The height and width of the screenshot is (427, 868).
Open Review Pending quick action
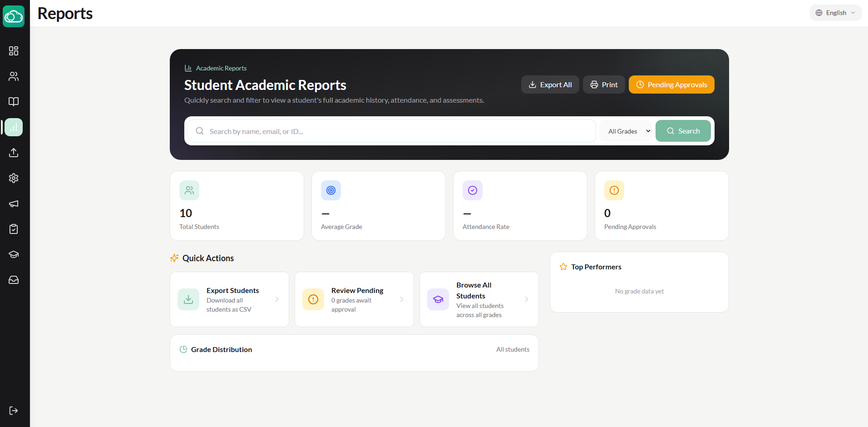coord(354,299)
